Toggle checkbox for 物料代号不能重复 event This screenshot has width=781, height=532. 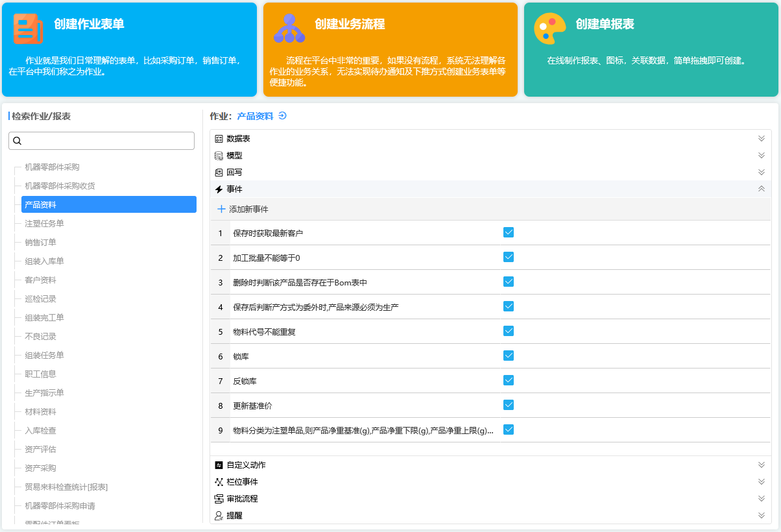click(x=509, y=331)
